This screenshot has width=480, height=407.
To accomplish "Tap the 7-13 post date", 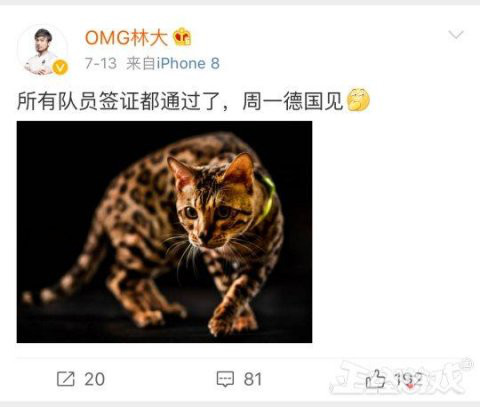I will pos(101,63).
